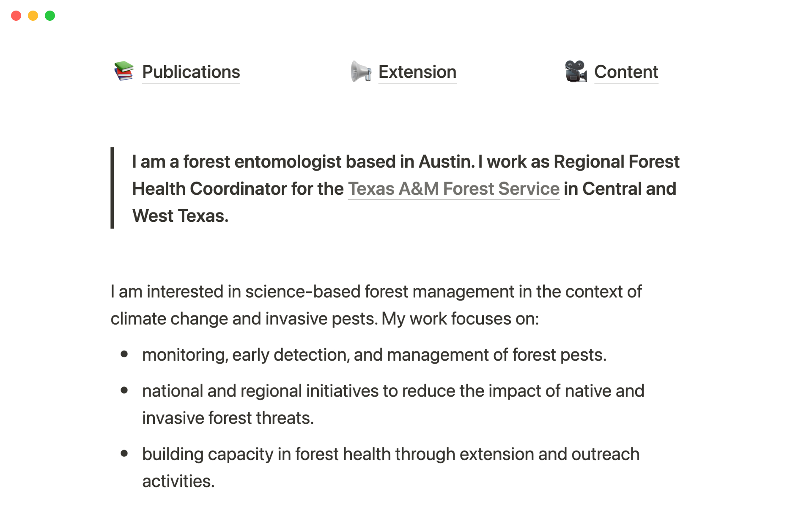Click the paragraph starting 'I am interested'

376,292
